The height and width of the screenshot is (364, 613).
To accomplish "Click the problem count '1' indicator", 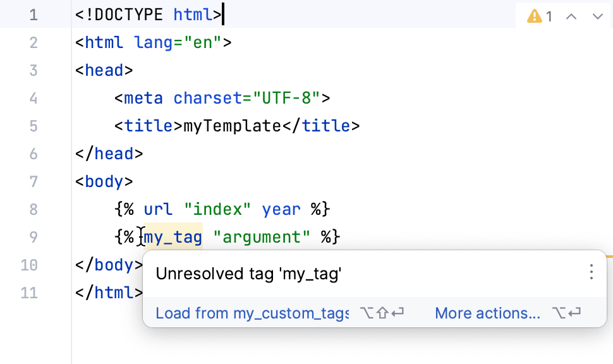I will click(549, 16).
